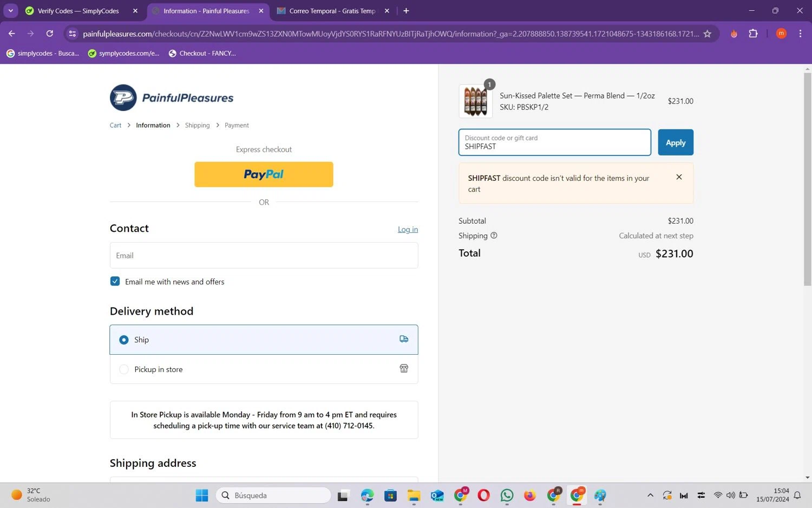Viewport: 812px width, 508px height.
Task: Switch to the Verify Codes — SimplyCodes tab
Action: (x=78, y=11)
